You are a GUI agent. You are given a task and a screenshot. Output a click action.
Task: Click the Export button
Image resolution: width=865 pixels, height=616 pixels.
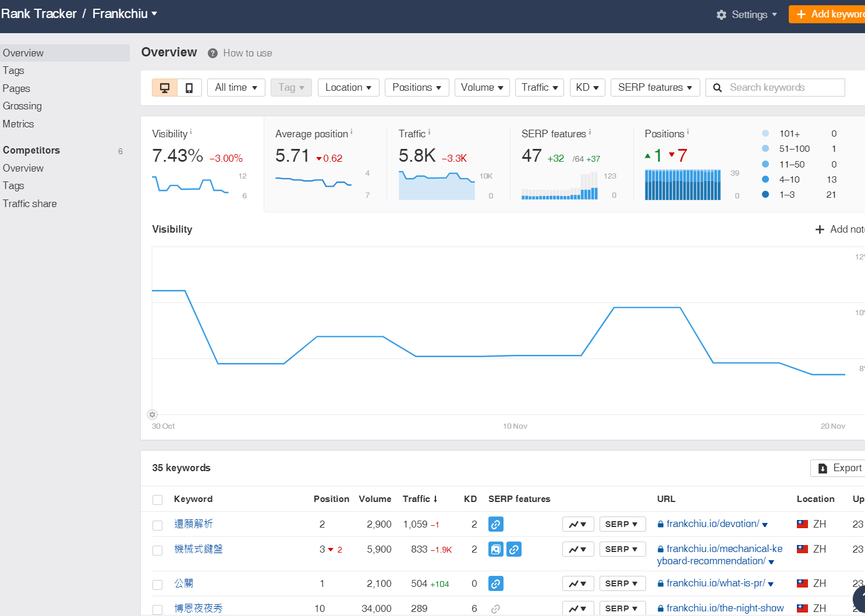coord(839,468)
